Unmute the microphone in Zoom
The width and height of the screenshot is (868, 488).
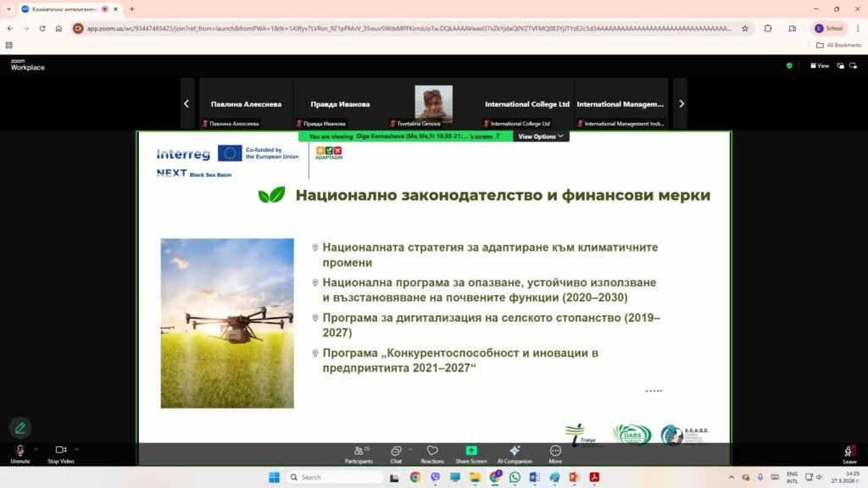coord(19,451)
